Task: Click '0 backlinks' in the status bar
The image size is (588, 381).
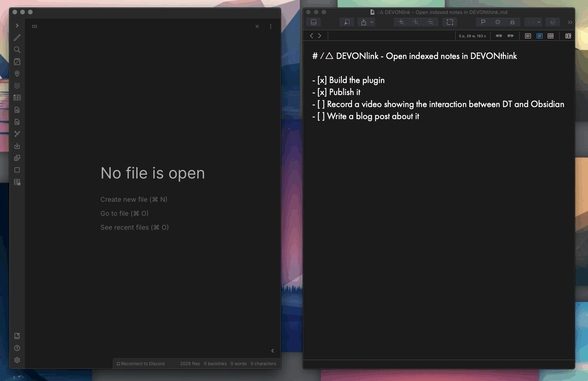Action: 215,364
